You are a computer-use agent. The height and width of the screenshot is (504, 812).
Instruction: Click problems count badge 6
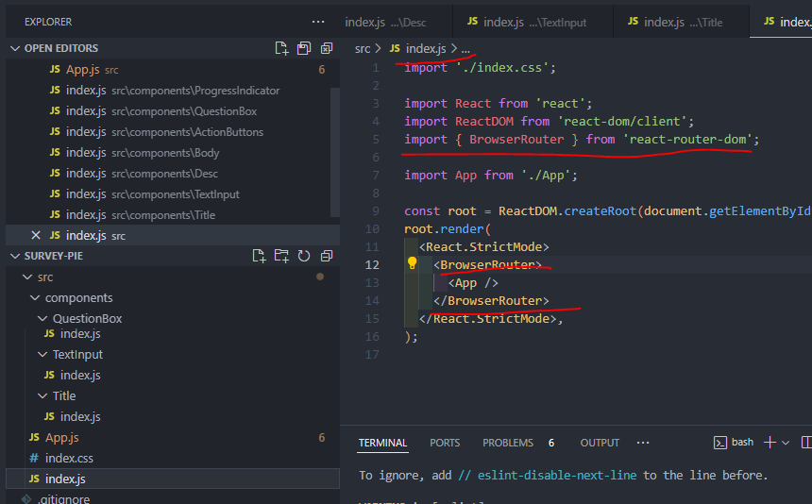click(x=551, y=443)
